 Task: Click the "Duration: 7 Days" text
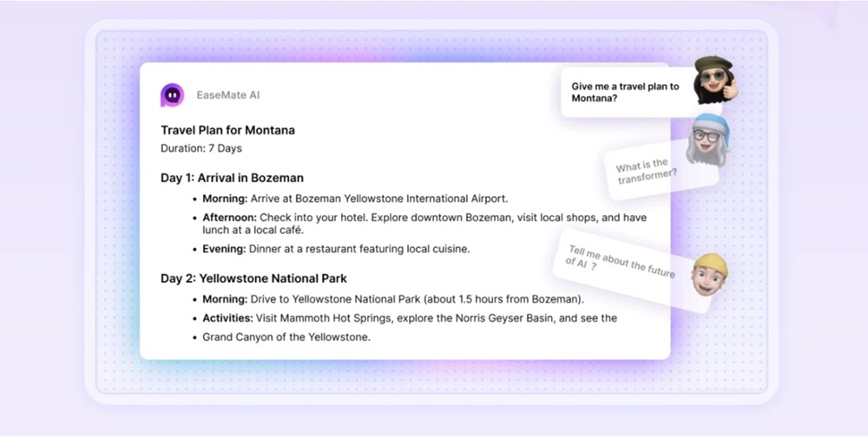(201, 148)
